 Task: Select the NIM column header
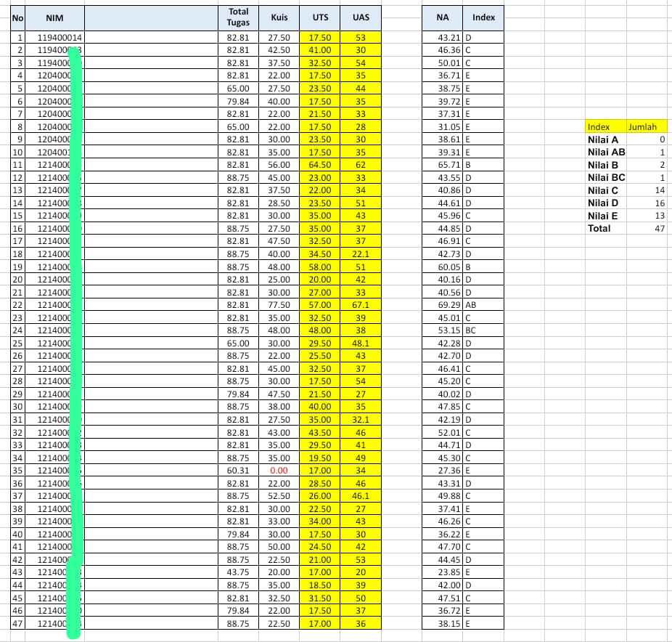coord(54,18)
